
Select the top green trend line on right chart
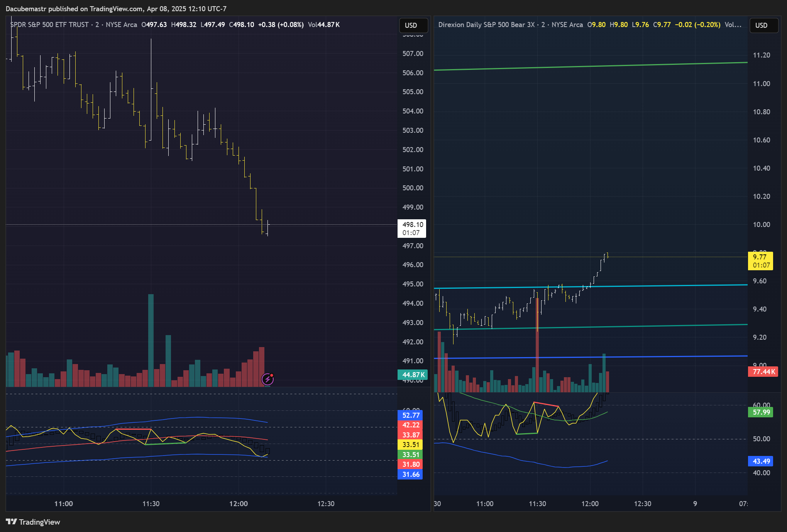(x=591, y=66)
